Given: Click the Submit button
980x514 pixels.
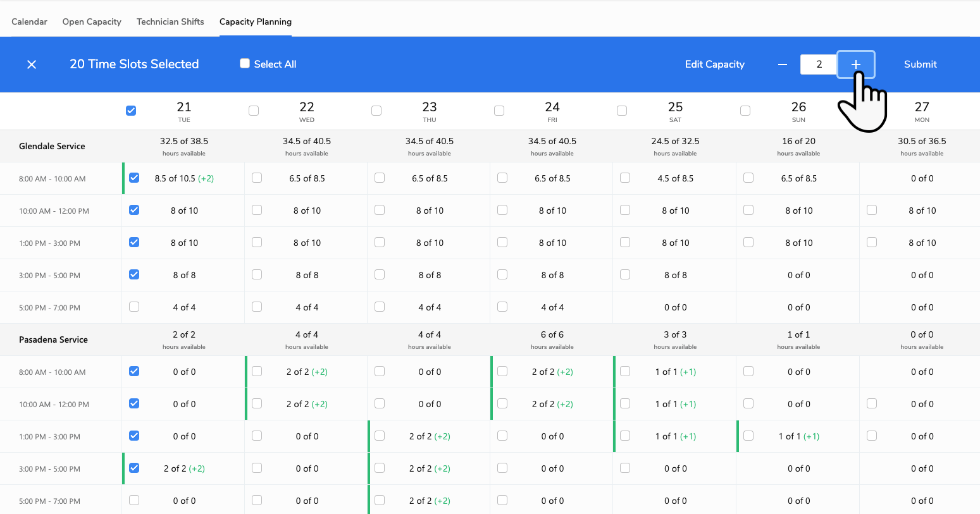Looking at the screenshot, I should coord(920,64).
